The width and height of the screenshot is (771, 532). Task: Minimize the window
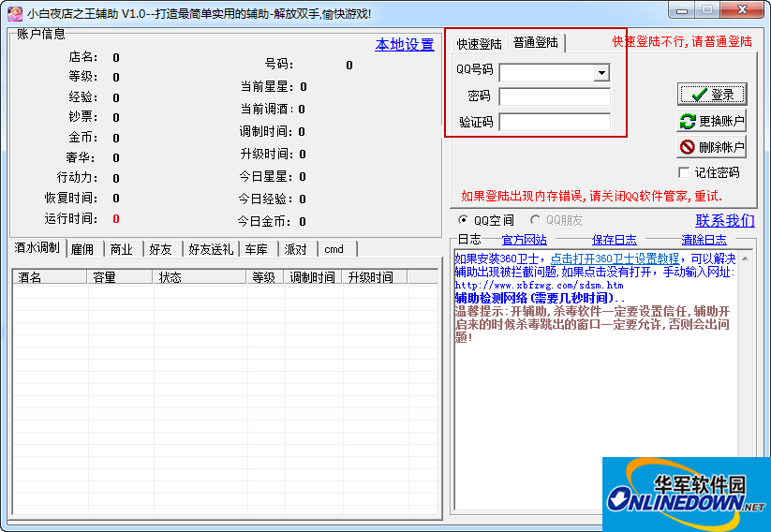tap(681, 9)
